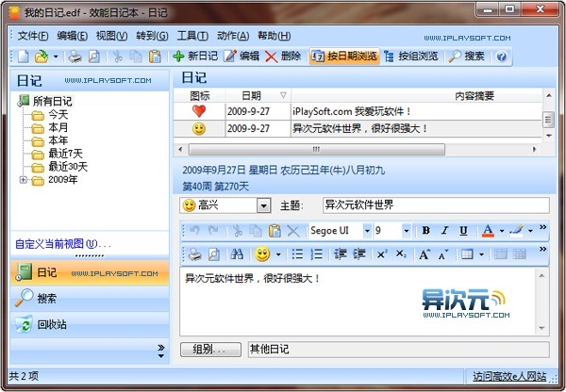Open the 转到(G) menu
566x392 pixels.
(152, 36)
